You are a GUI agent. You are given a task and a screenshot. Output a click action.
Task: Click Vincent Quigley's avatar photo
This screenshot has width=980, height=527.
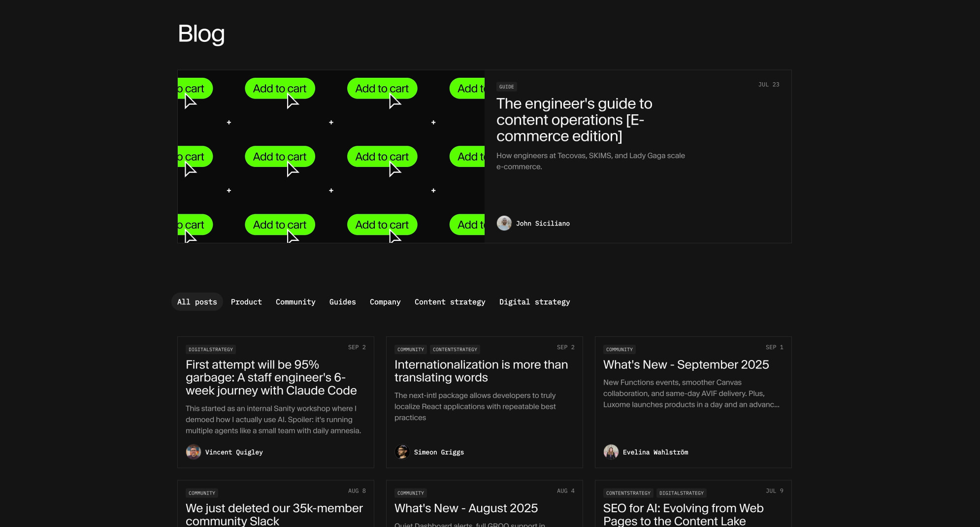tap(193, 452)
